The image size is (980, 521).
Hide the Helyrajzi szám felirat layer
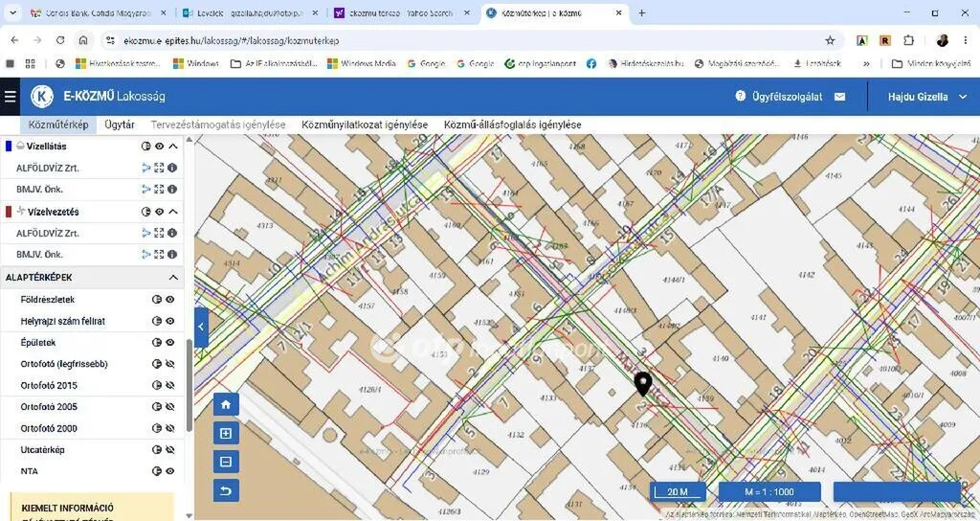[170, 321]
